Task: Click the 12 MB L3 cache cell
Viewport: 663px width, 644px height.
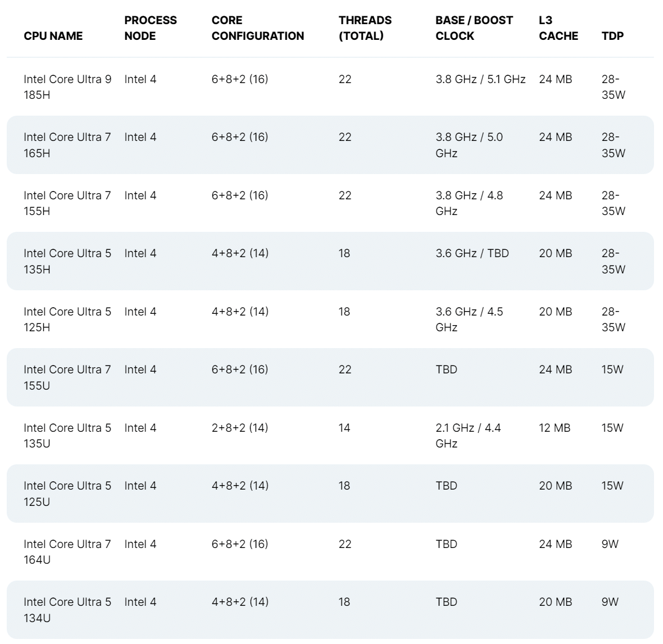Action: 555,428
